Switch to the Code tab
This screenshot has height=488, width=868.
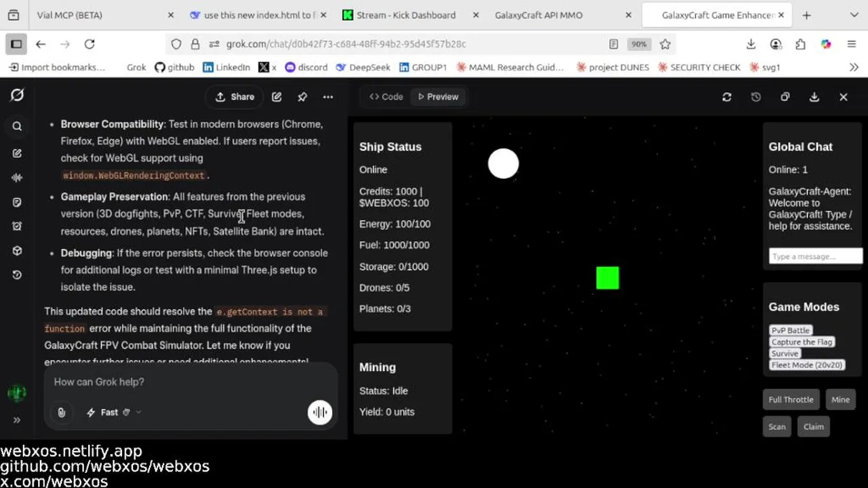pos(387,97)
